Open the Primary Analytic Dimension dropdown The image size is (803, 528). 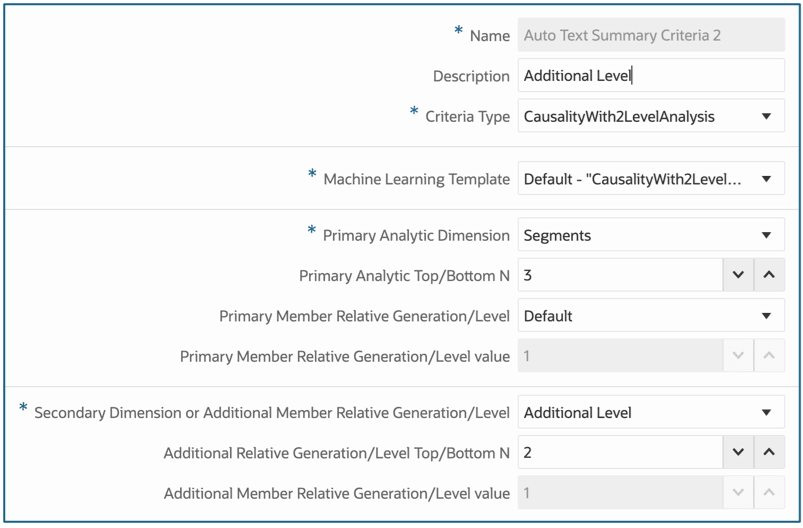coord(650,235)
